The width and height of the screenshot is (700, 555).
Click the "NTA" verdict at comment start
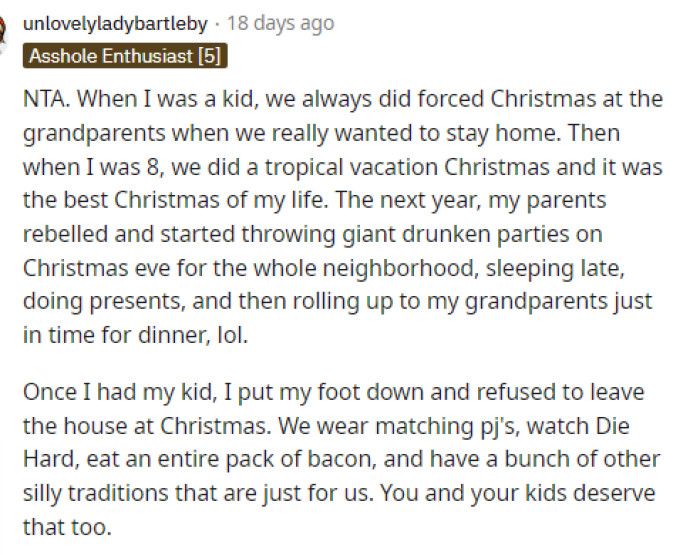point(44,100)
